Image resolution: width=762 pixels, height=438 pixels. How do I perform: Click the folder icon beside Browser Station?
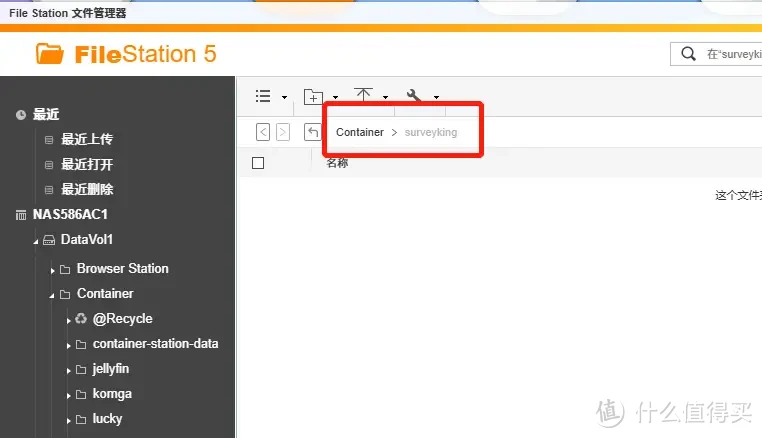pos(65,269)
